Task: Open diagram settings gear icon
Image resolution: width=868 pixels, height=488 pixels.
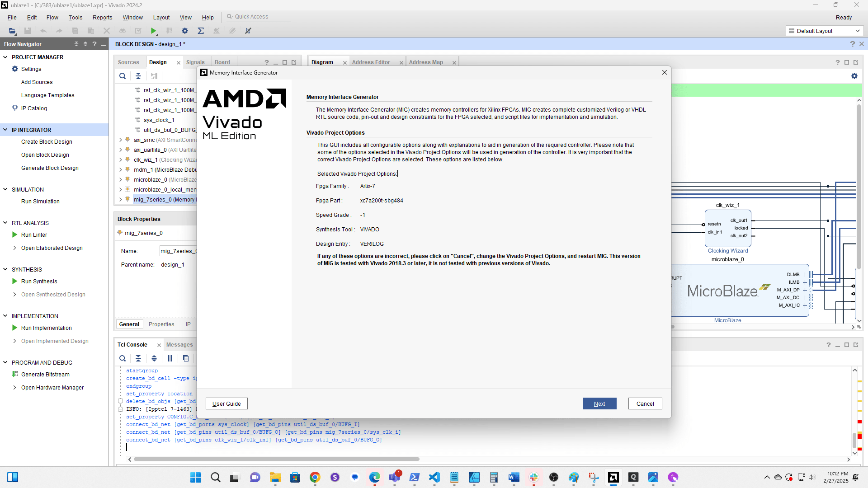Action: pos(854,76)
